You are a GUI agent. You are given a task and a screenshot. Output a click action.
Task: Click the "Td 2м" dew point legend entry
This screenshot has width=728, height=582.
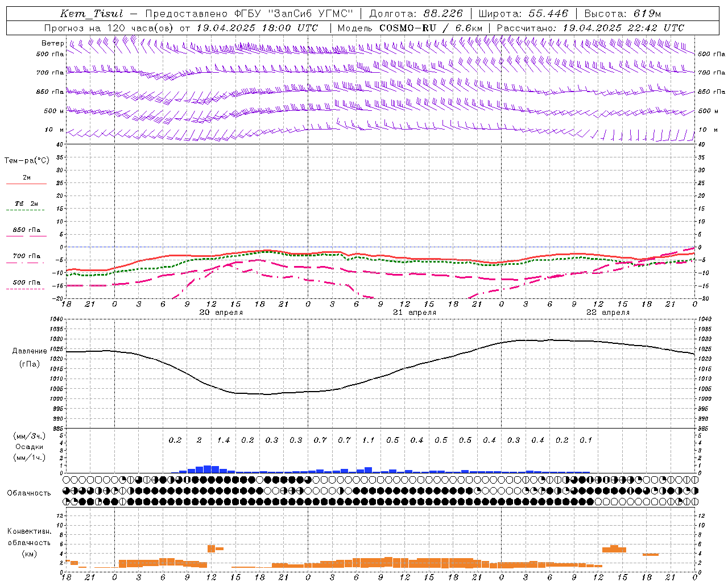[x=27, y=203]
